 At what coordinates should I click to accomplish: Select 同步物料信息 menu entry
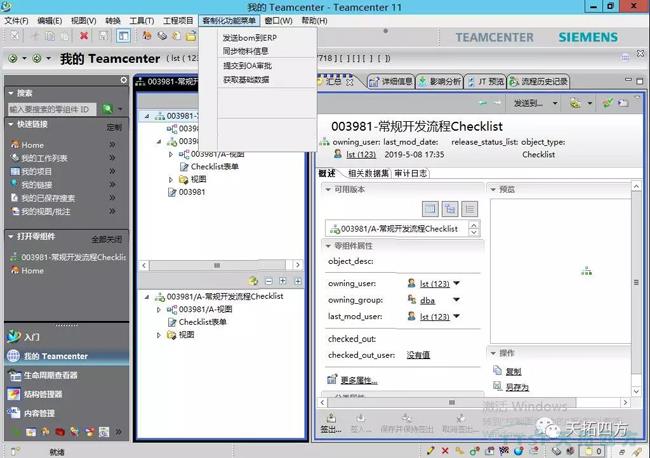coord(246,51)
